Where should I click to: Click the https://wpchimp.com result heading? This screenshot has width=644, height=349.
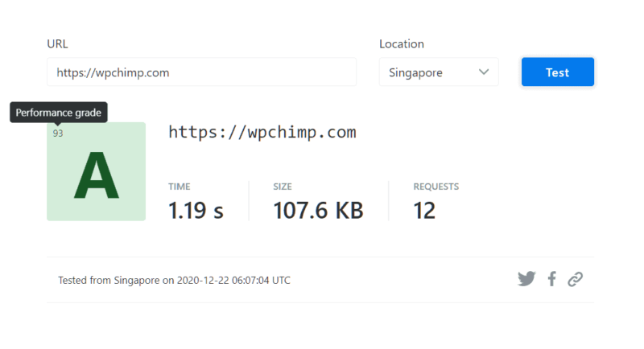[x=262, y=133]
